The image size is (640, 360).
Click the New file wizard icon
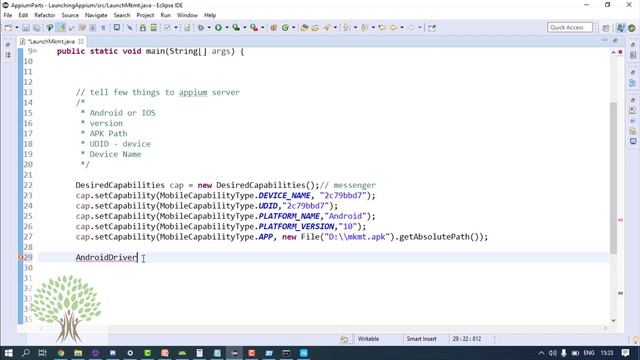pos(8,28)
